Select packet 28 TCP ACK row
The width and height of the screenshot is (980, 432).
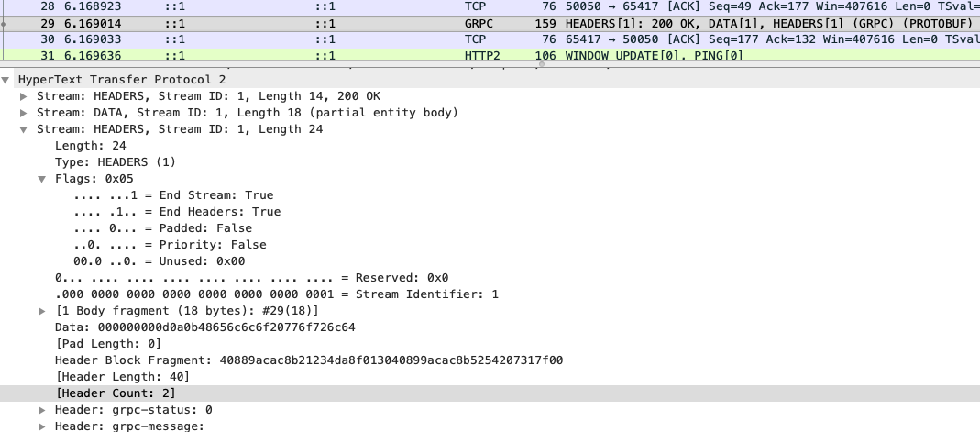(x=490, y=6)
